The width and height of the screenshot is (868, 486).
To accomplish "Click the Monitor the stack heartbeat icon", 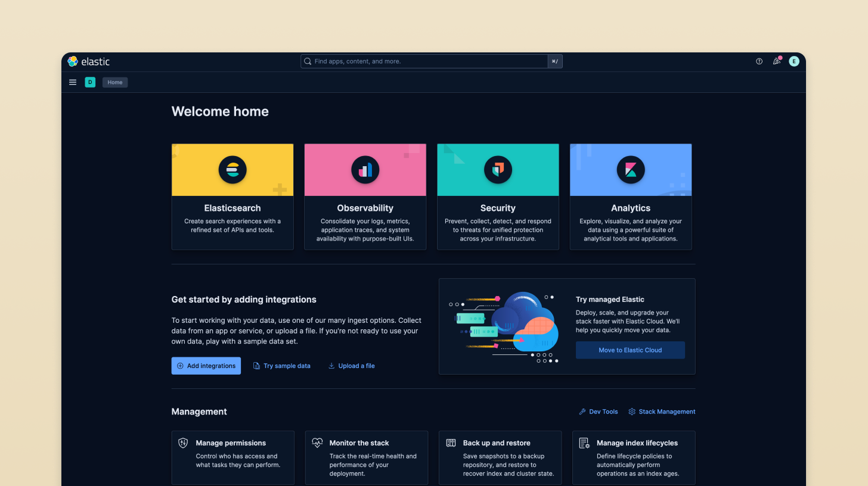I will [317, 443].
